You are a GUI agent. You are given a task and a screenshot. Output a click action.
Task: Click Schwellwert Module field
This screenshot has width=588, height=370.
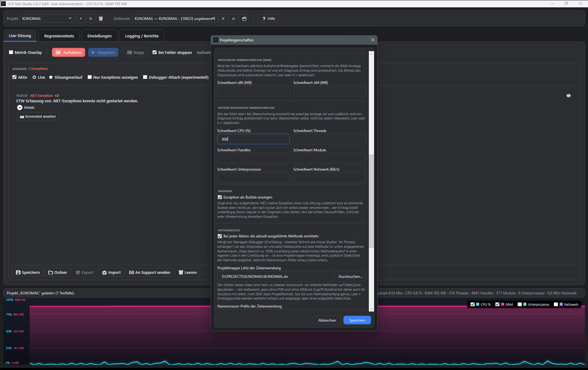coord(329,158)
